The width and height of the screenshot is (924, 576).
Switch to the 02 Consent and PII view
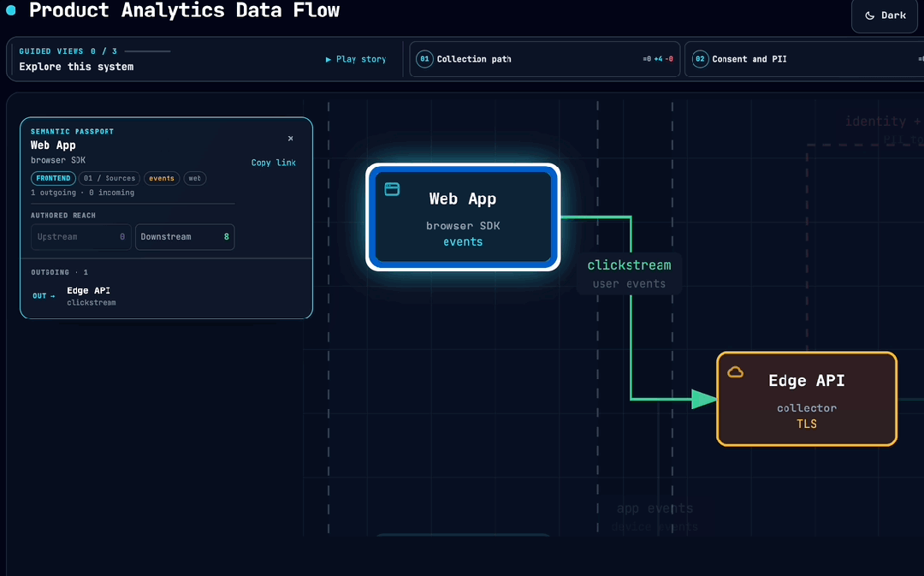pos(804,59)
